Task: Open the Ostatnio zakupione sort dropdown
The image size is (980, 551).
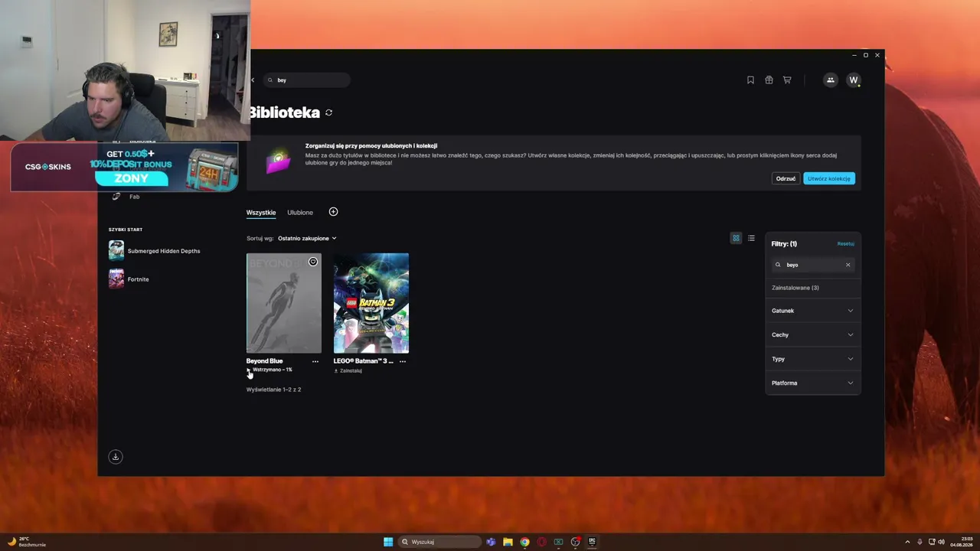Action: click(307, 238)
